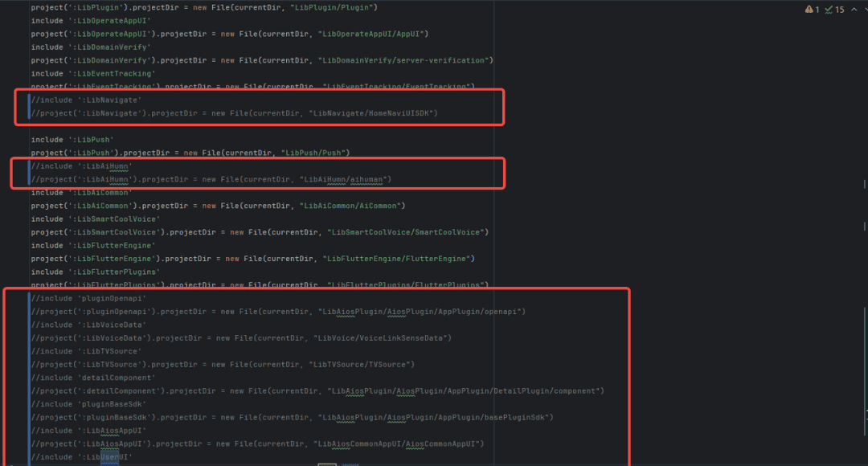Click the commented //project(':detailComponent') line

click(x=317, y=391)
